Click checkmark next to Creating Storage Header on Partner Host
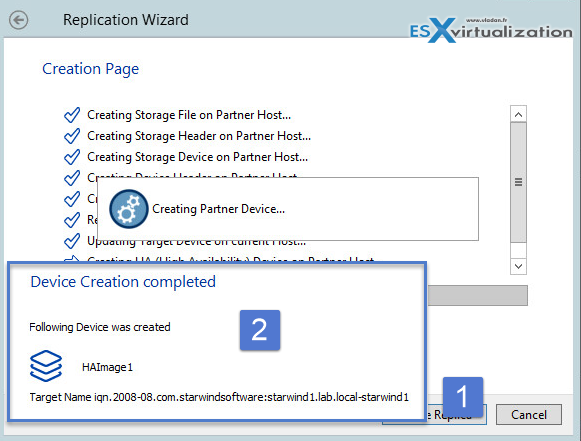Screen dimensions: 581x441 coord(72,136)
